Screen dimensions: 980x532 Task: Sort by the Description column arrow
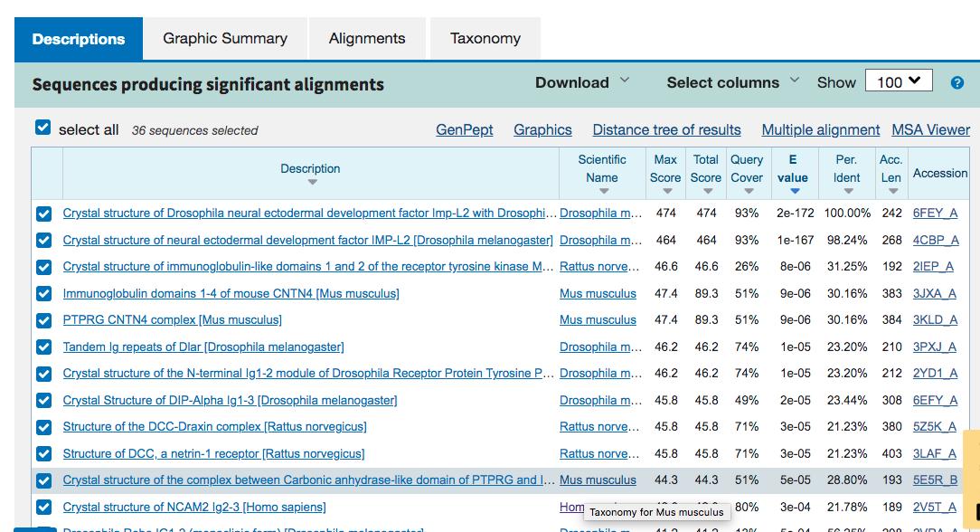click(x=312, y=183)
